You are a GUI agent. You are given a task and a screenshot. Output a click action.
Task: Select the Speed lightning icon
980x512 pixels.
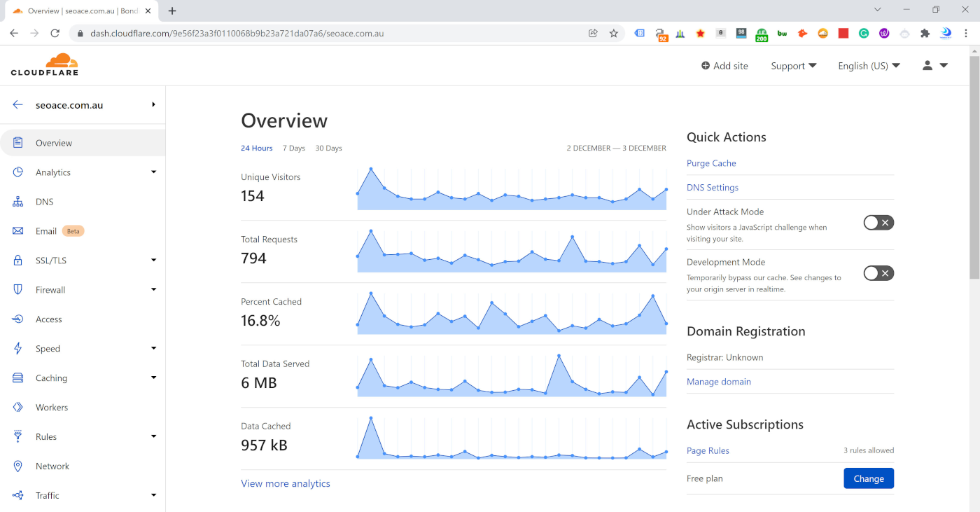tap(18, 348)
